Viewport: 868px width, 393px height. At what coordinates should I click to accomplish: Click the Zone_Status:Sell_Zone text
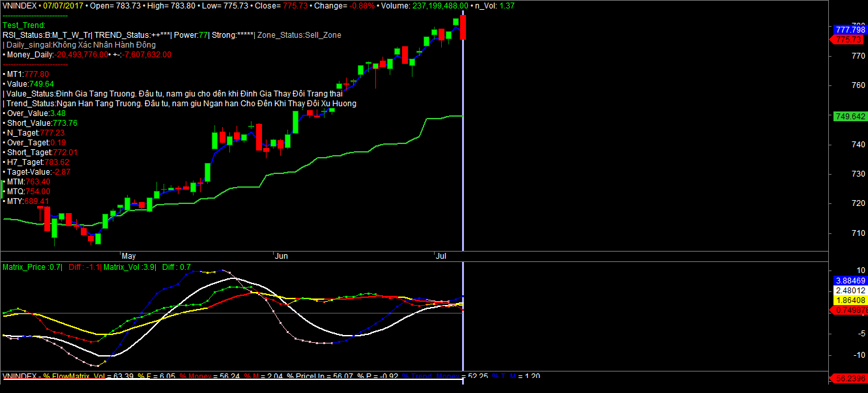click(299, 35)
